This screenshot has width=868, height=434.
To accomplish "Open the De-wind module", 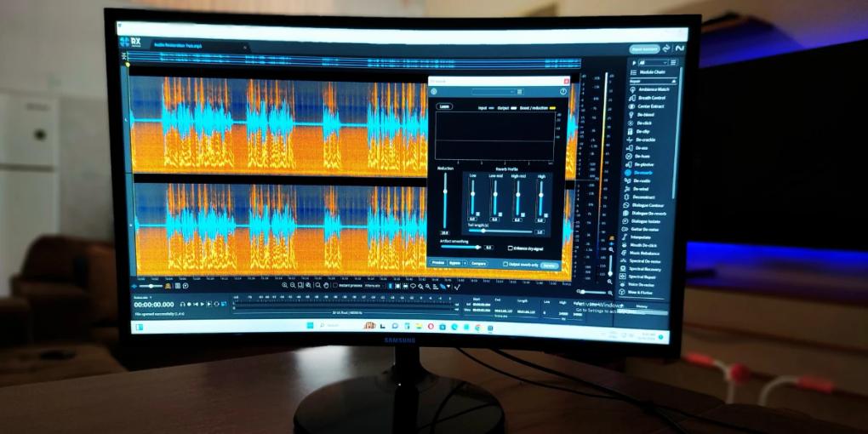I will [637, 188].
